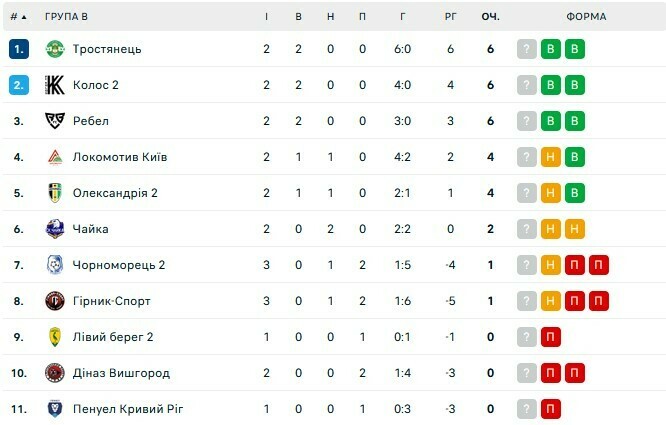Image resolution: width=666 pixels, height=425 pixels.
Task: Open the Тростянець team name link
Action: 107,49
